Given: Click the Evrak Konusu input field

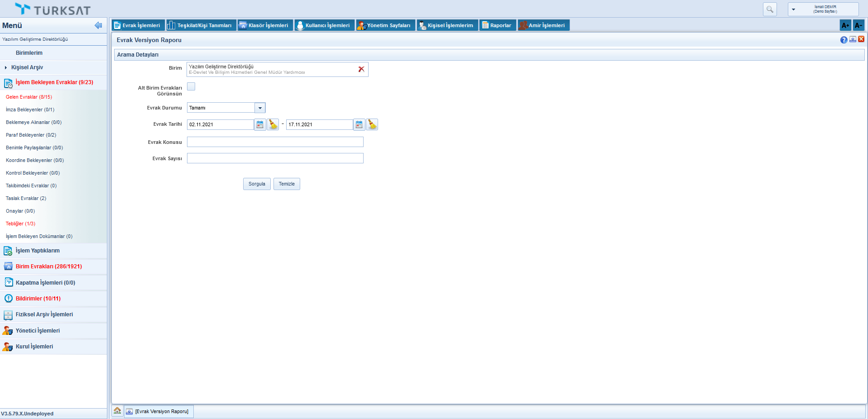Looking at the screenshot, I should coord(275,142).
